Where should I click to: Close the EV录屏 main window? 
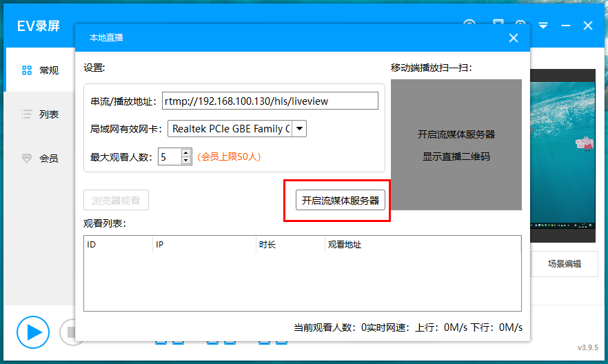point(588,26)
